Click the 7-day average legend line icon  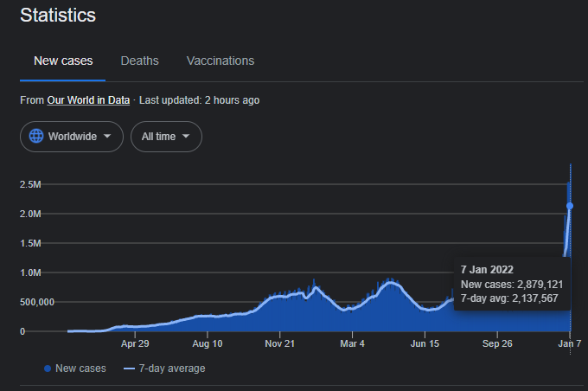(x=131, y=369)
